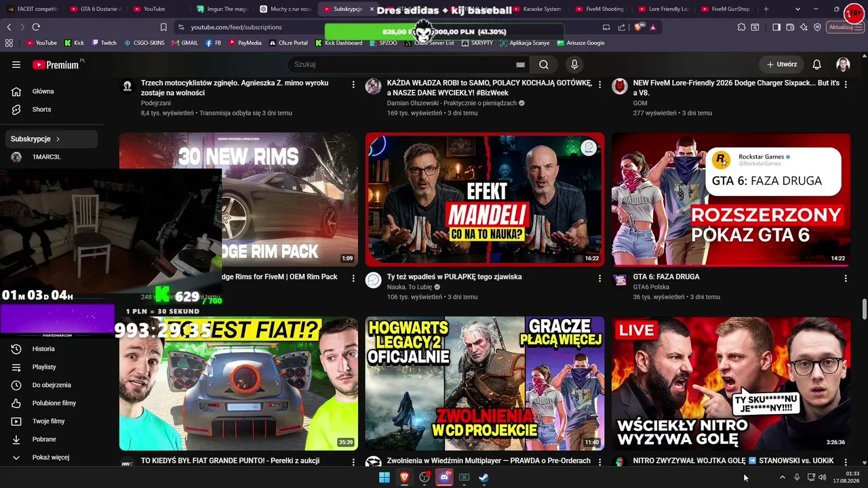Open the CSGO-SKINS bookmark
Image resolution: width=868 pixels, height=488 pixels.
tap(144, 43)
